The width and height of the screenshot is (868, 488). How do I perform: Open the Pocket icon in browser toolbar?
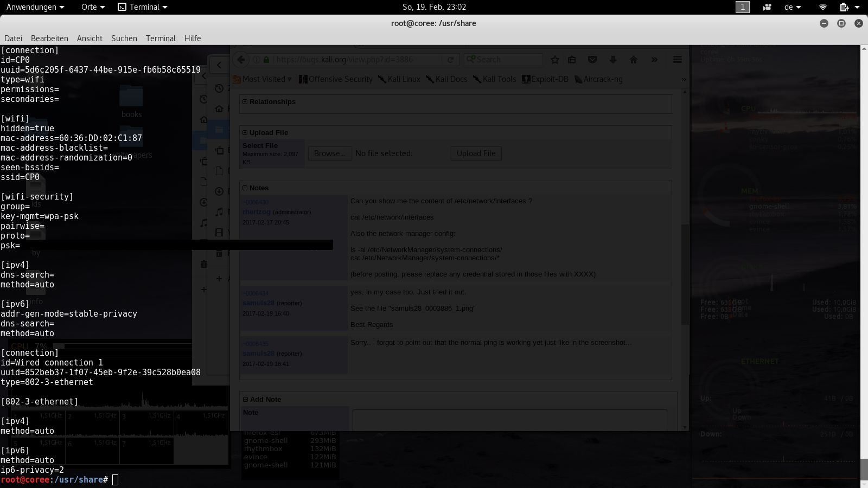point(592,60)
